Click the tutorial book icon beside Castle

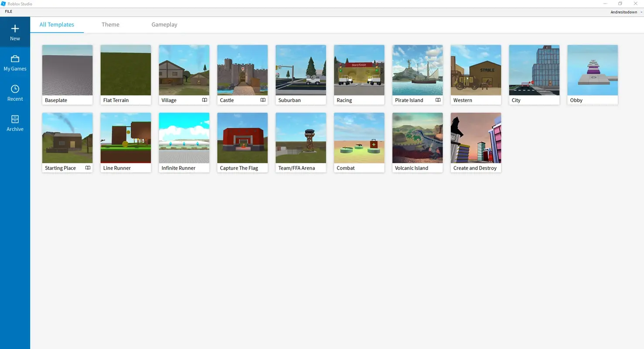pyautogui.click(x=263, y=100)
